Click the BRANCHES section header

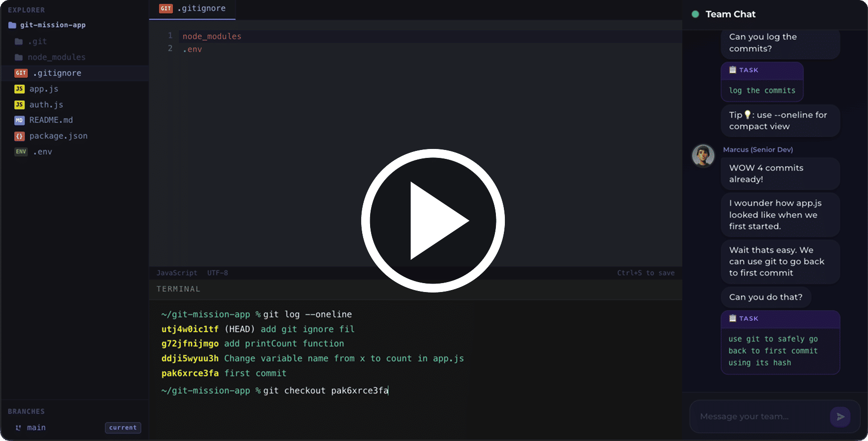[x=26, y=411]
